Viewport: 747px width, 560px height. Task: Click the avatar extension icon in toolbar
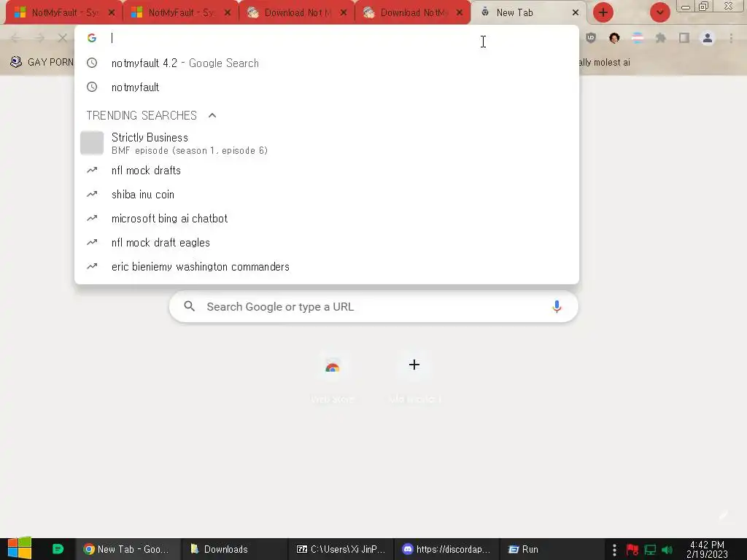(x=614, y=38)
